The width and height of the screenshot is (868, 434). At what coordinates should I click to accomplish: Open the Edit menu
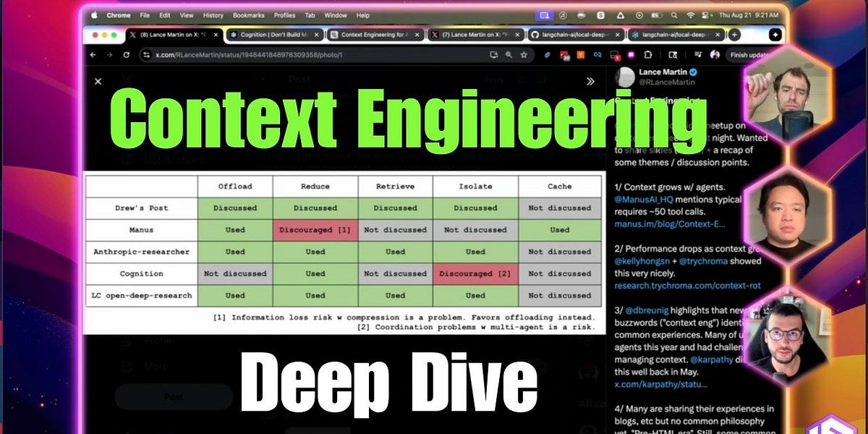coord(165,14)
